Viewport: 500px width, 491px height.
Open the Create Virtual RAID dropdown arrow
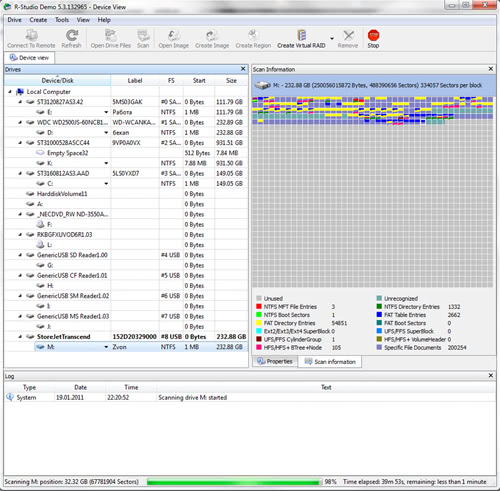point(332,39)
